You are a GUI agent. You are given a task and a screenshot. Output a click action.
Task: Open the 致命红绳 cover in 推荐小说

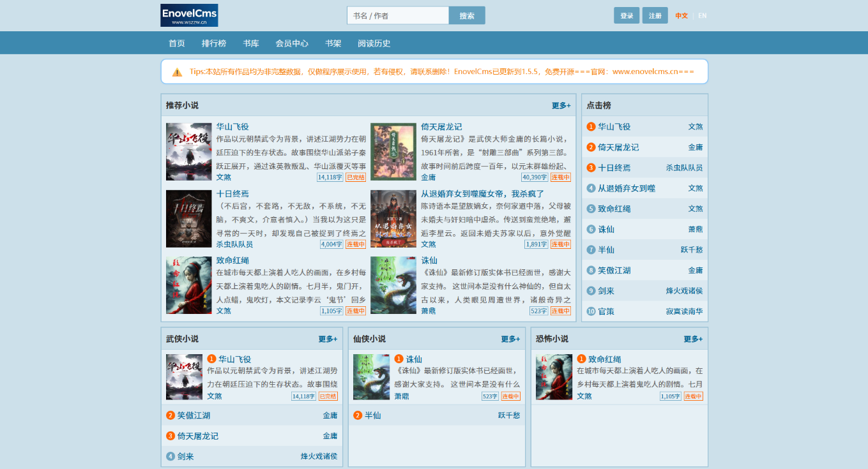coord(188,285)
